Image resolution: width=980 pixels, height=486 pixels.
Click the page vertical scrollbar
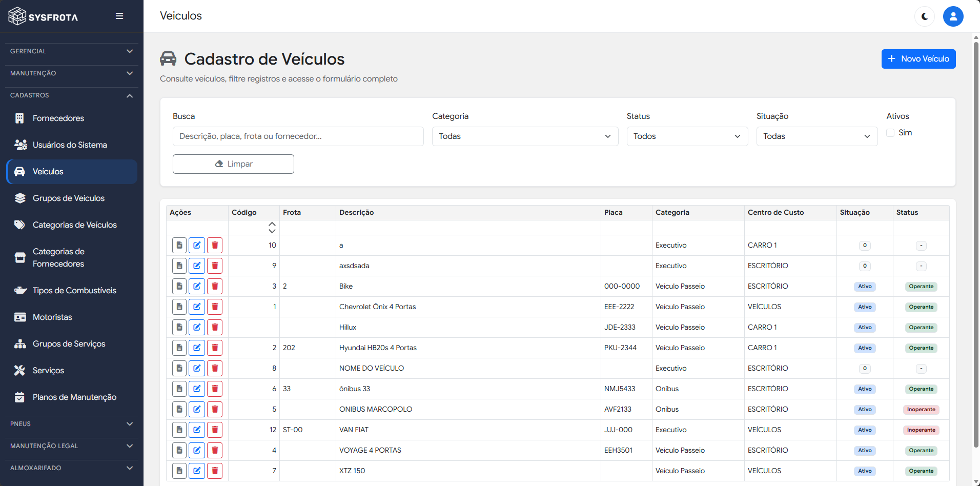click(976, 246)
